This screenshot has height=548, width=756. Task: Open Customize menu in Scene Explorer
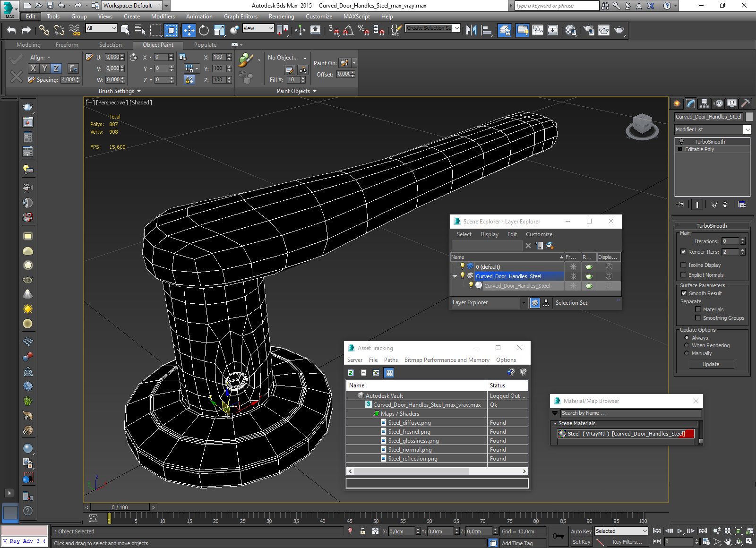click(539, 234)
